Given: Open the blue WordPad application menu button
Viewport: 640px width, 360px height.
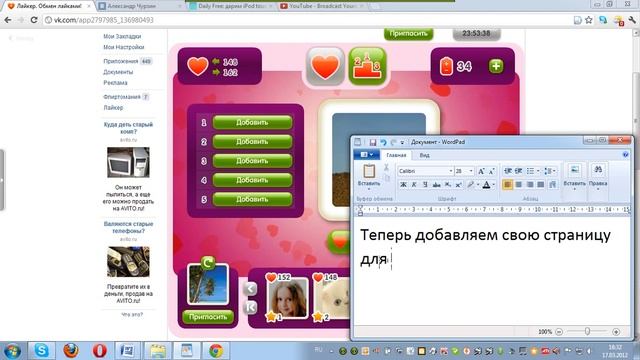Looking at the screenshot, I should coord(367,155).
